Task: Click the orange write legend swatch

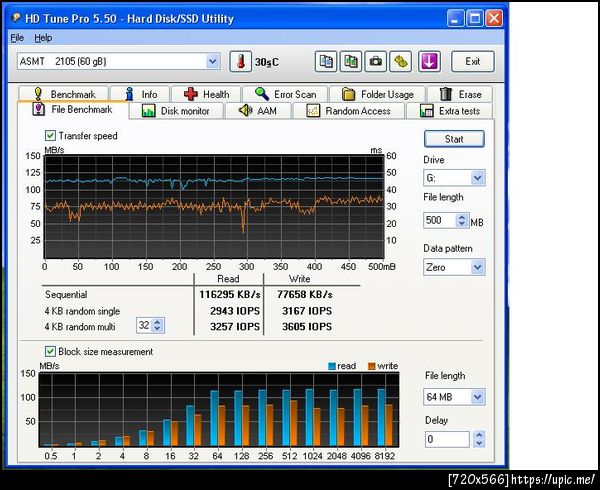Action: pyautogui.click(x=372, y=366)
